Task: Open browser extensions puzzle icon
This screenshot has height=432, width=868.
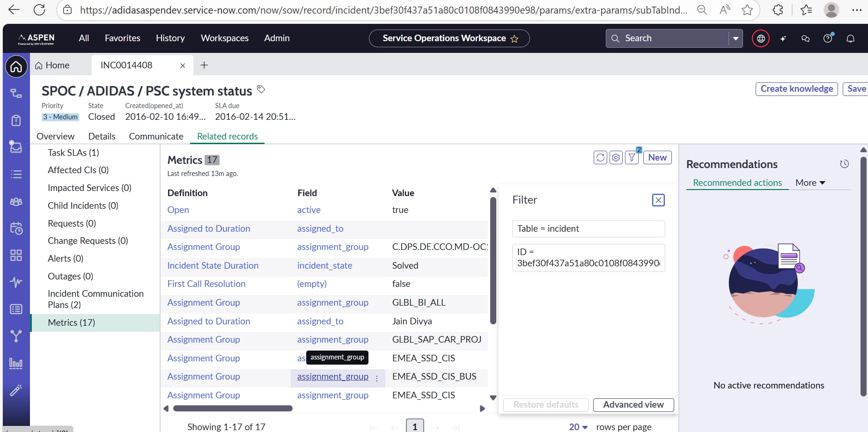Action: point(778,10)
